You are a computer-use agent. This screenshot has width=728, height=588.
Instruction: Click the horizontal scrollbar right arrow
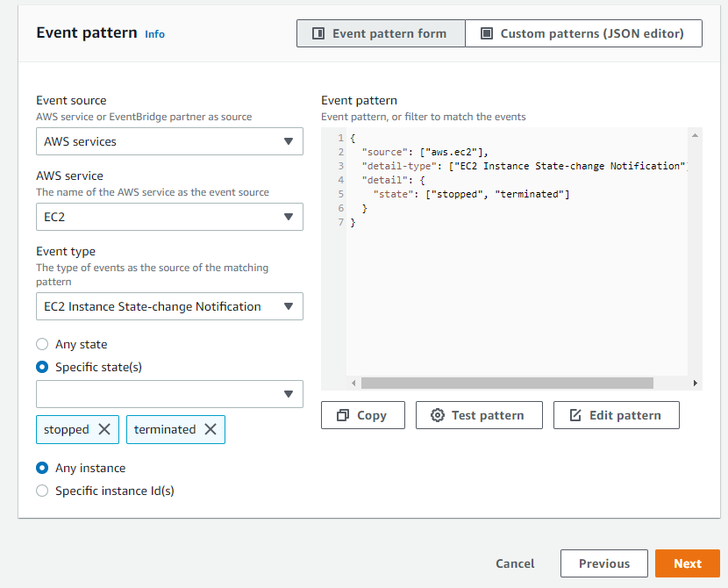coord(695,384)
